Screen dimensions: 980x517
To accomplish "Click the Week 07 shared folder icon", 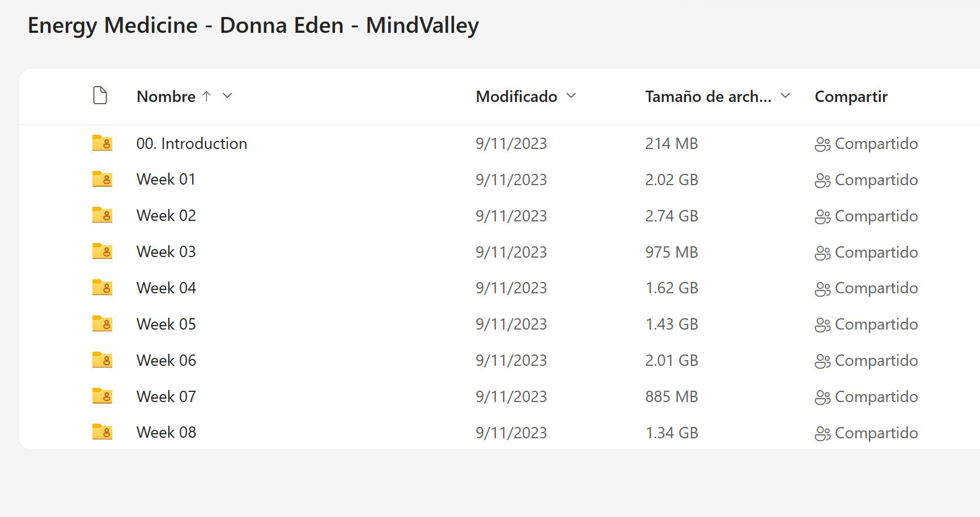I will point(102,396).
